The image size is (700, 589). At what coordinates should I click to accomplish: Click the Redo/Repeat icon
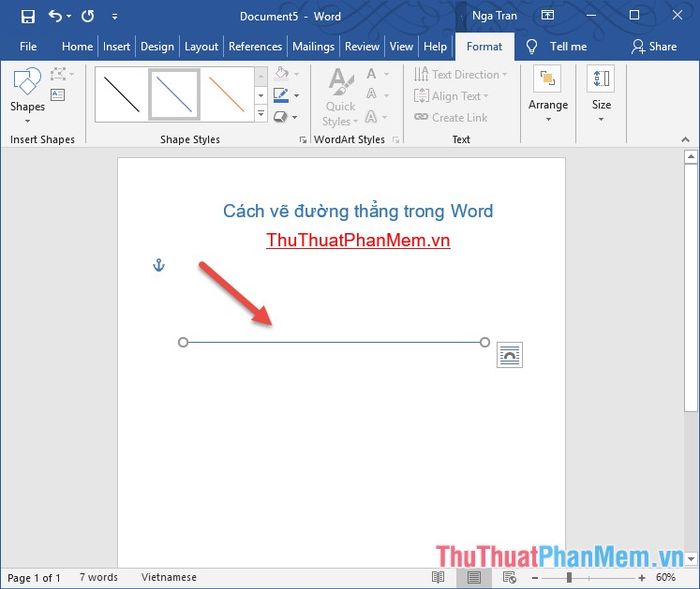[x=88, y=17]
